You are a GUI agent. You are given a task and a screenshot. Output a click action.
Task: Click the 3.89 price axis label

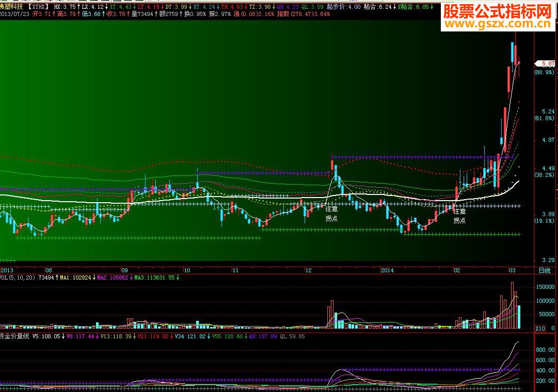[x=548, y=214]
